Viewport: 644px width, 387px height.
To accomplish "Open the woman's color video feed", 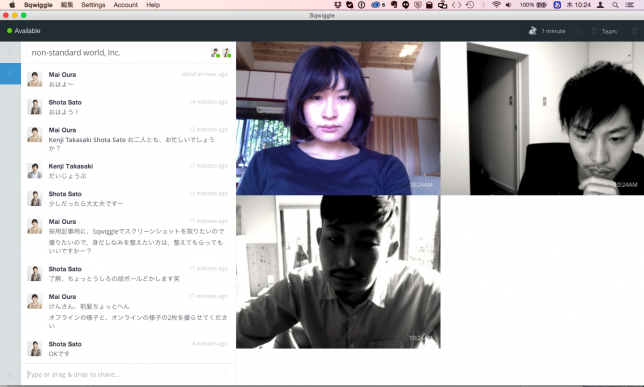I will pos(338,118).
